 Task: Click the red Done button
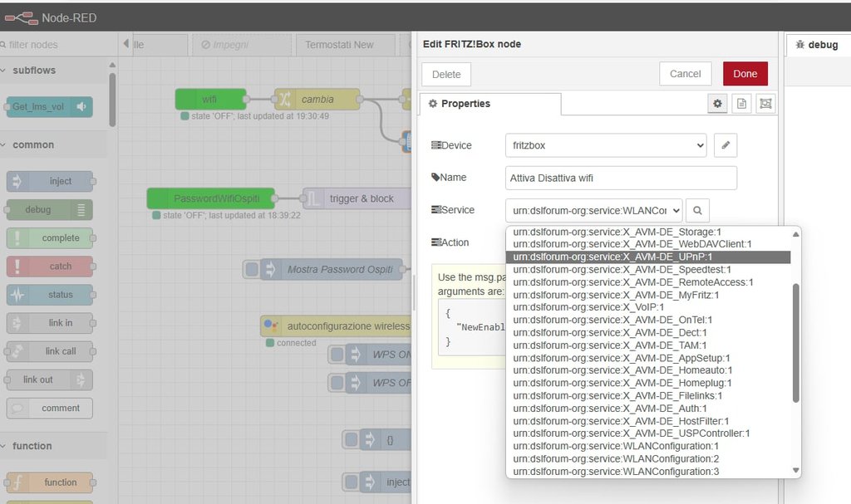pos(745,74)
